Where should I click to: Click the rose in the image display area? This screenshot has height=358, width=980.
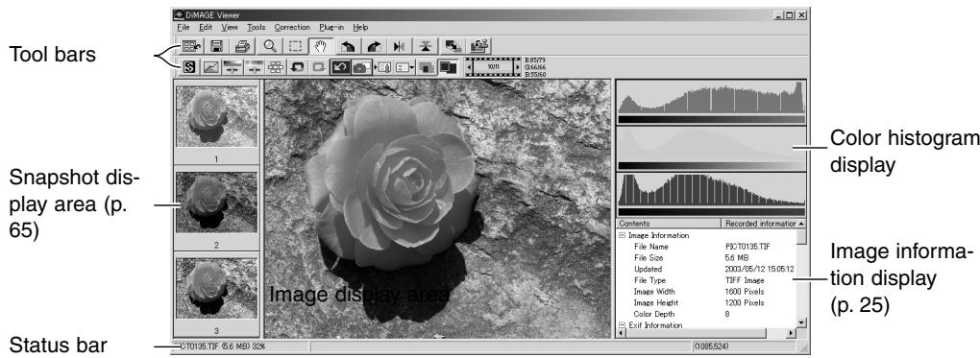click(392, 181)
